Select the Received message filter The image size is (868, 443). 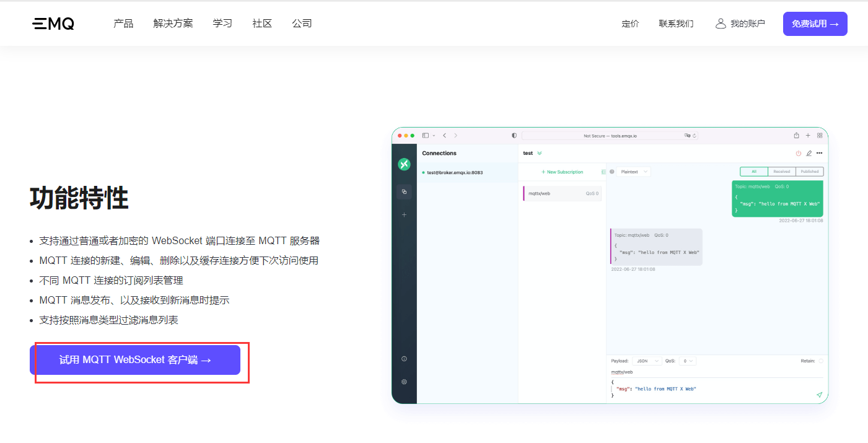pyautogui.click(x=781, y=172)
